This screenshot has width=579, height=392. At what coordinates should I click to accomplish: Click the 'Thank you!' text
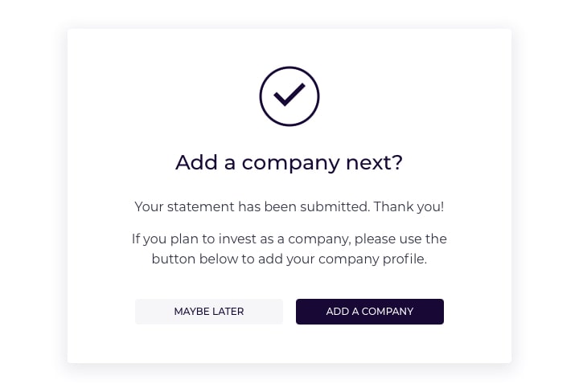point(409,206)
